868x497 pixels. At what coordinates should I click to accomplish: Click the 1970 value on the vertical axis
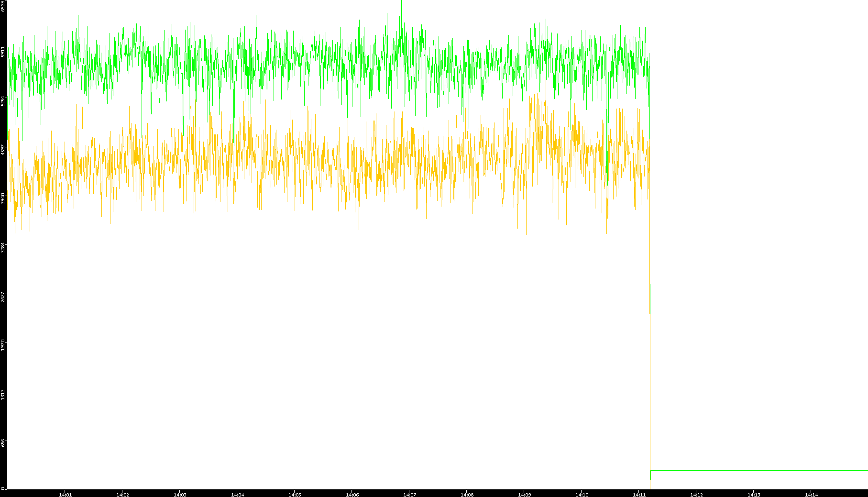(x=3, y=345)
